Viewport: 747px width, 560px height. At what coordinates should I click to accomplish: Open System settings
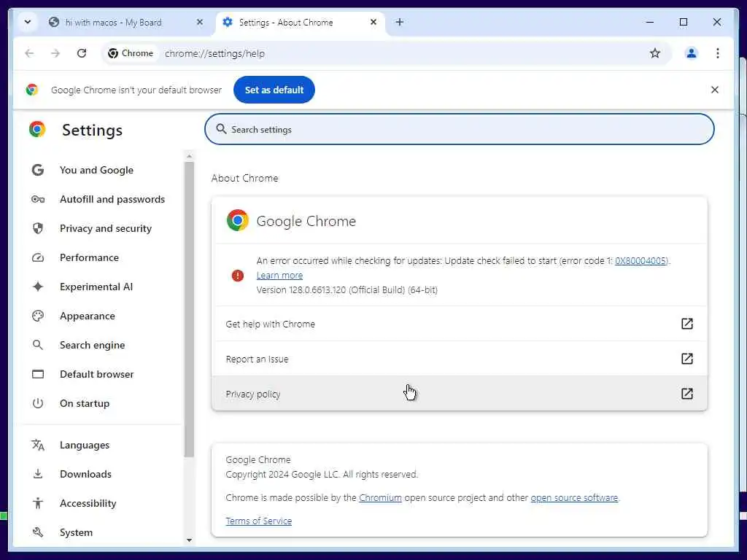76,532
